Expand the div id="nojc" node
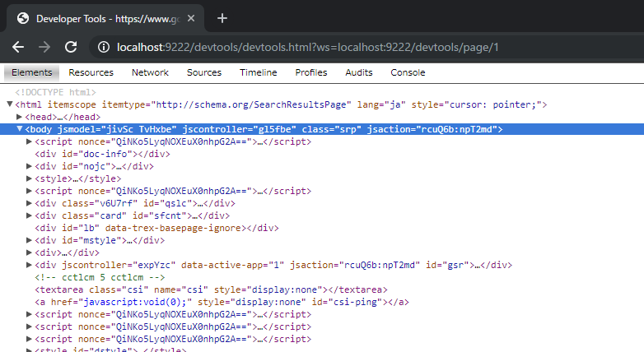 coord(29,166)
